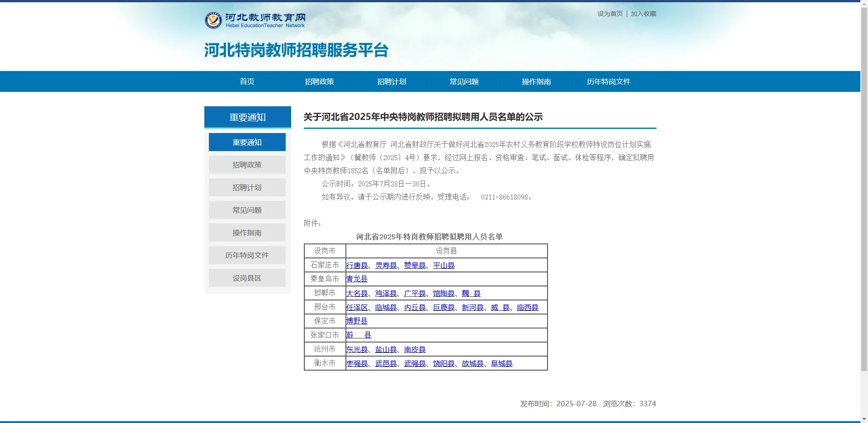
Task: Open 招聘计划 in the navigation bar
Action: pyautogui.click(x=392, y=81)
